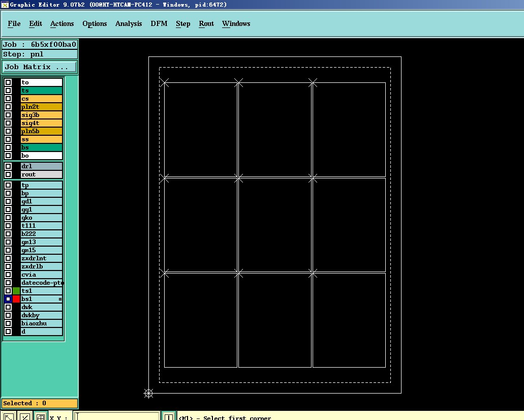Open the Edit menu
Image resolution: width=524 pixels, height=420 pixels.
pyautogui.click(x=36, y=24)
